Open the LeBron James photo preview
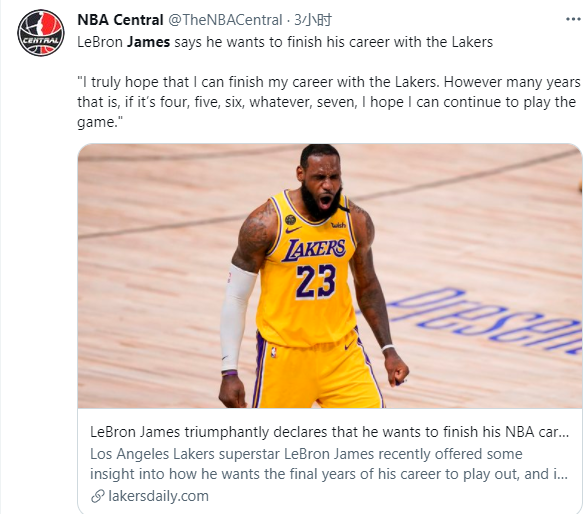Viewport: 584px width, 514px height. (x=330, y=276)
